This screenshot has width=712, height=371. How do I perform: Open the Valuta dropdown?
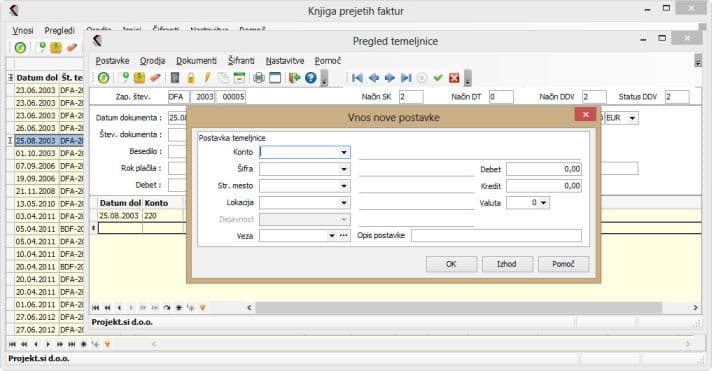point(544,203)
